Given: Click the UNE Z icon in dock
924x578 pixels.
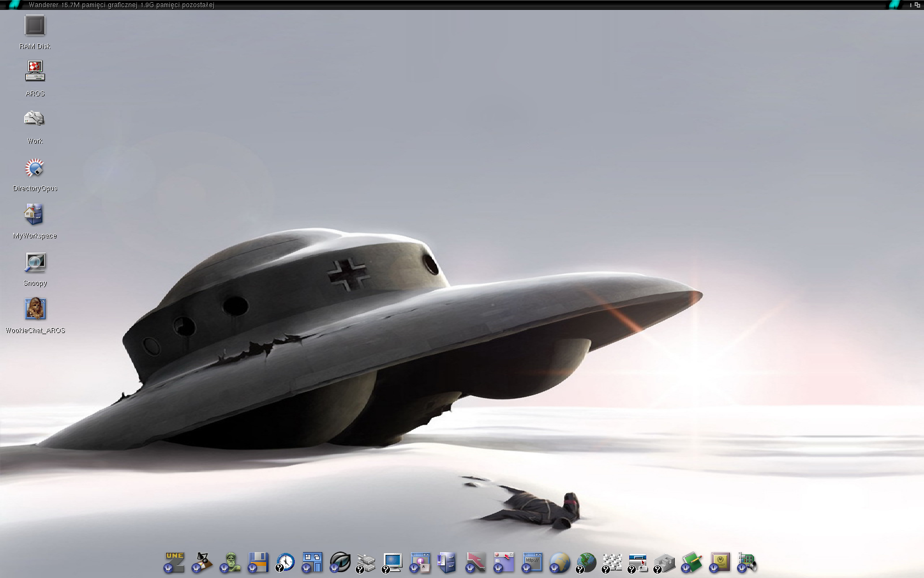Looking at the screenshot, I should 174,563.
